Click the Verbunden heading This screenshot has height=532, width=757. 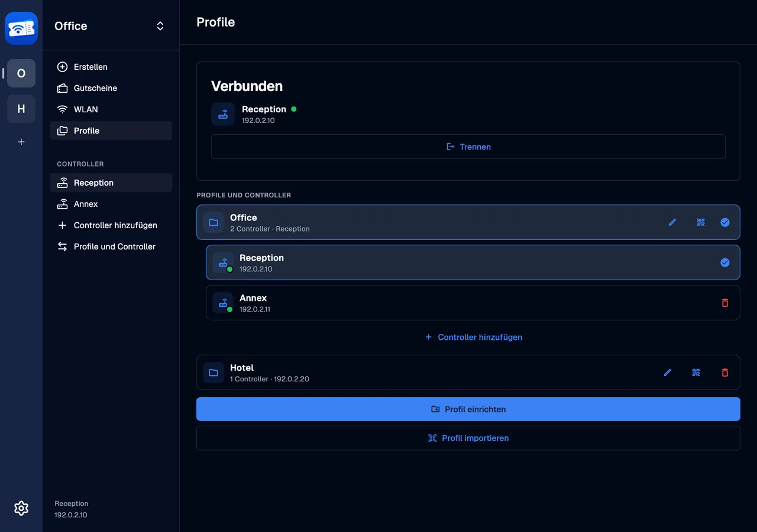[x=247, y=86]
